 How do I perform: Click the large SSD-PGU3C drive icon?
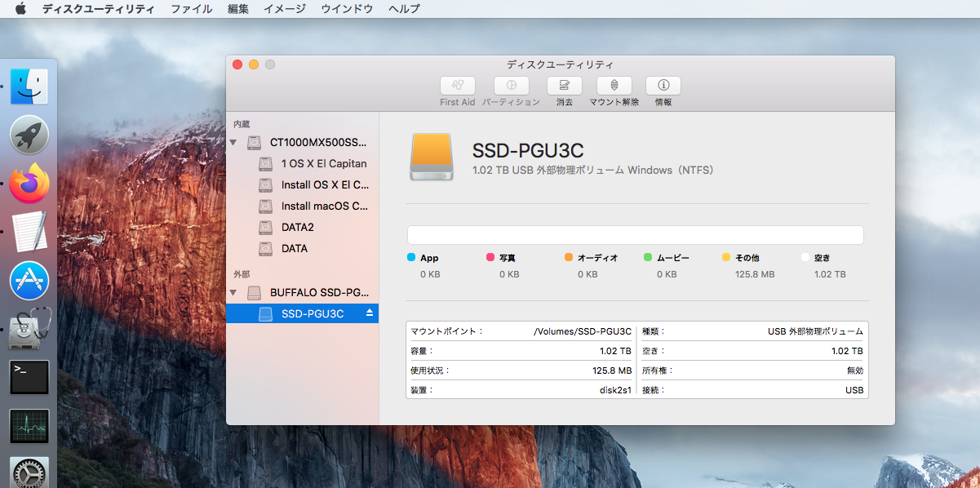pos(432,157)
